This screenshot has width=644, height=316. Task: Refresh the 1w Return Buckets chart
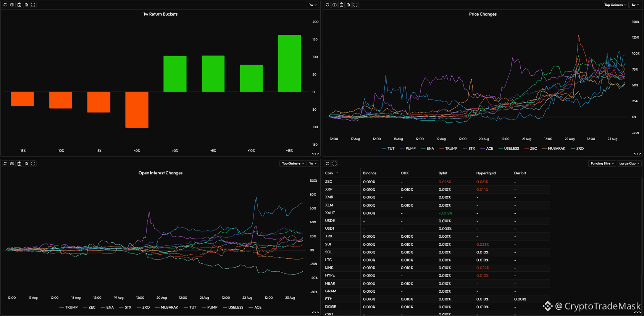(x=5, y=5)
